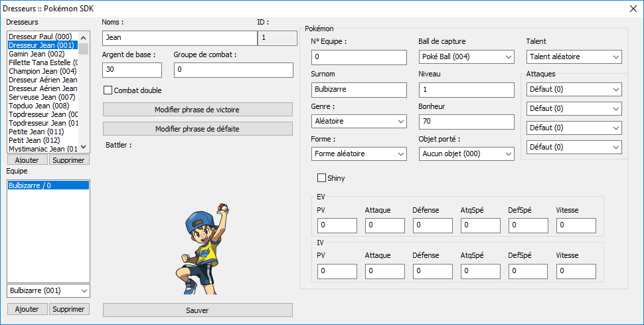Click Modifier phrase de victoire button
The image size is (644, 325).
coord(198,110)
